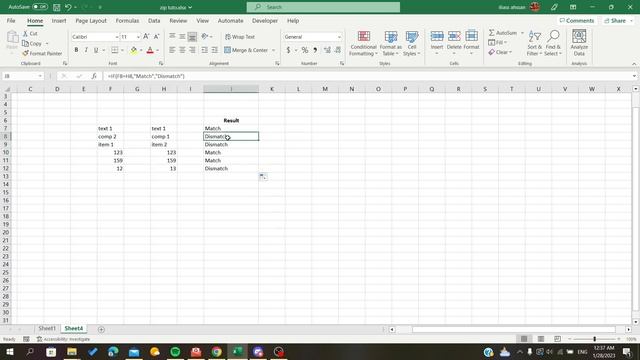Viewport: 640px width, 360px height.
Task: Click AutoSum
Action: click(503, 33)
